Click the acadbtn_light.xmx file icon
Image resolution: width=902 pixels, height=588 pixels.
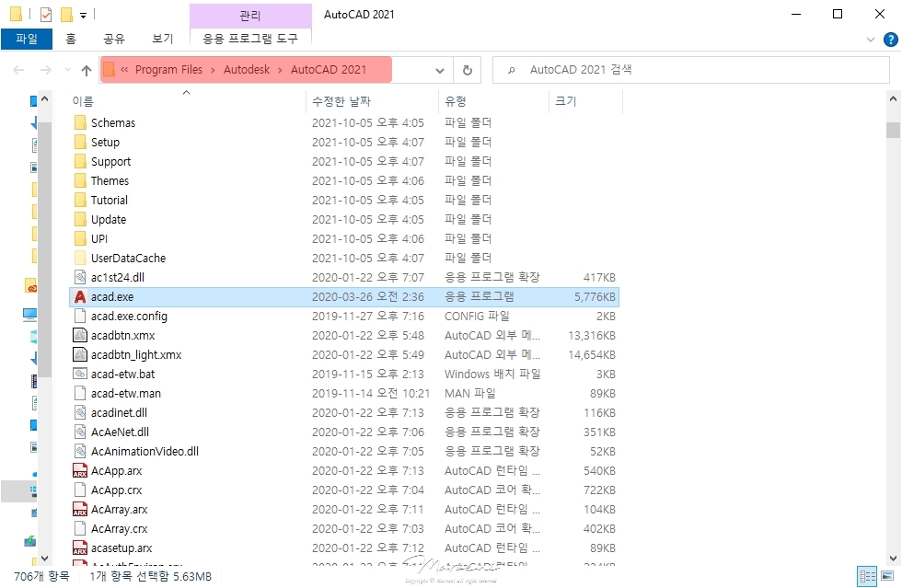pyautogui.click(x=81, y=355)
